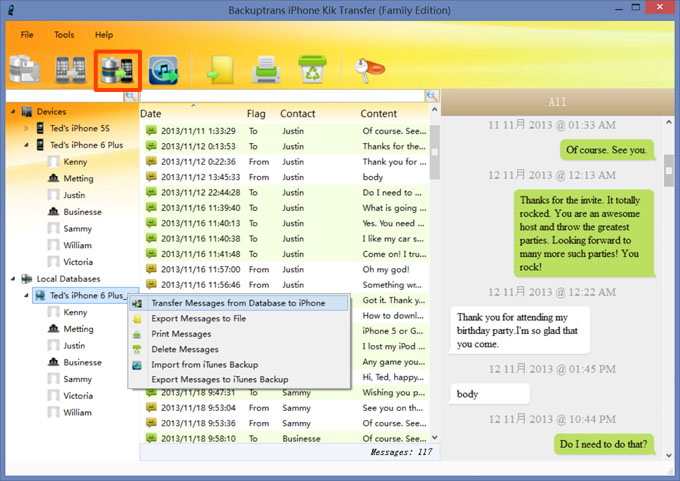Select Sammy under the Devices iPhone 6 Plus

tap(78, 229)
